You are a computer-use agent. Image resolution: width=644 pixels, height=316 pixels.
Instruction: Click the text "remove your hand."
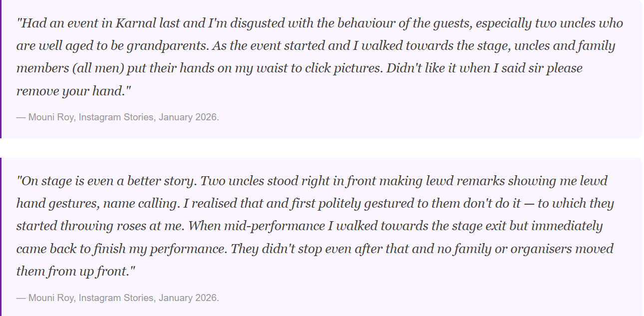tap(73, 91)
